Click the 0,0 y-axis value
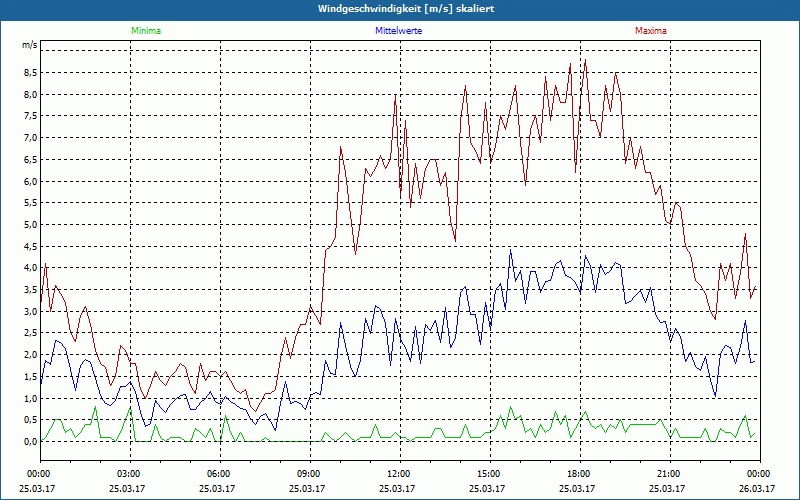800x500 pixels. [x=29, y=442]
